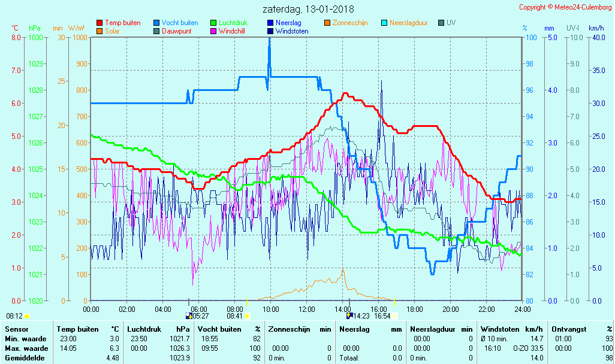Click the km/h axis unit label
The image size is (615, 364).
coord(596,28)
